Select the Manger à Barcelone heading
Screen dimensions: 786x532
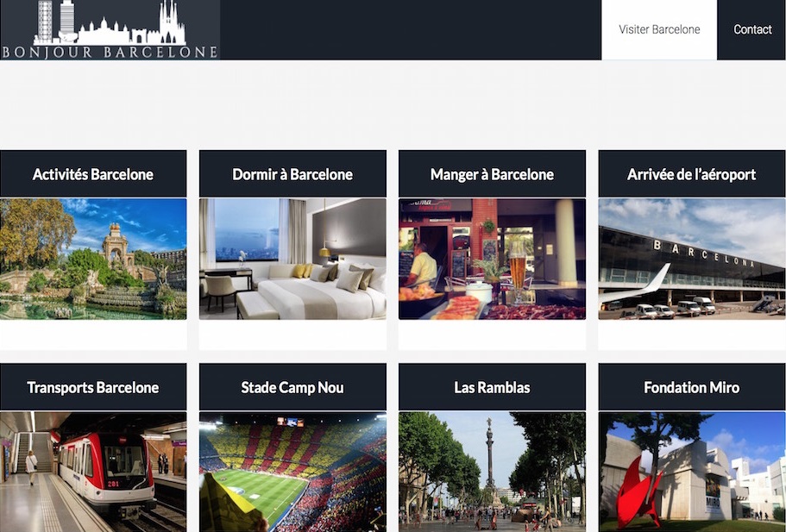pos(493,174)
